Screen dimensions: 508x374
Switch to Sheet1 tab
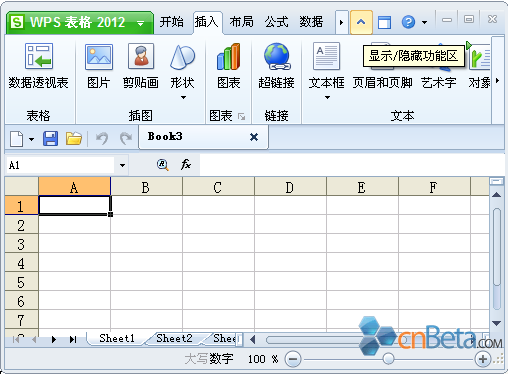tap(117, 338)
